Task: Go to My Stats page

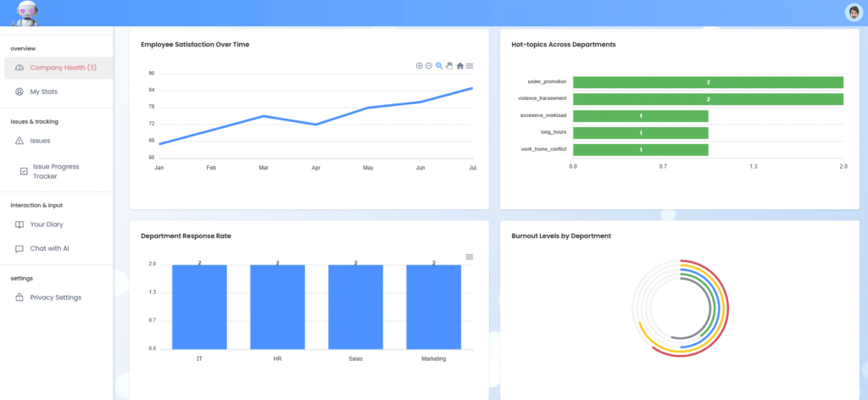Action: tap(43, 92)
